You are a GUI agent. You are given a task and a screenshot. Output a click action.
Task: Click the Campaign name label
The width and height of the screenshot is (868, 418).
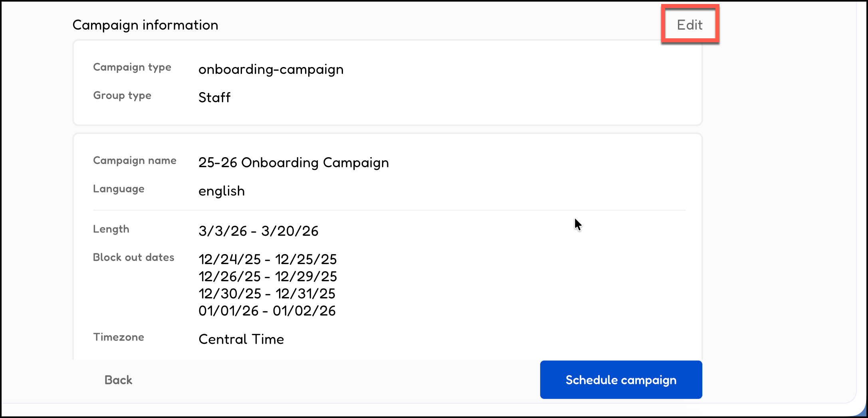pyautogui.click(x=135, y=160)
